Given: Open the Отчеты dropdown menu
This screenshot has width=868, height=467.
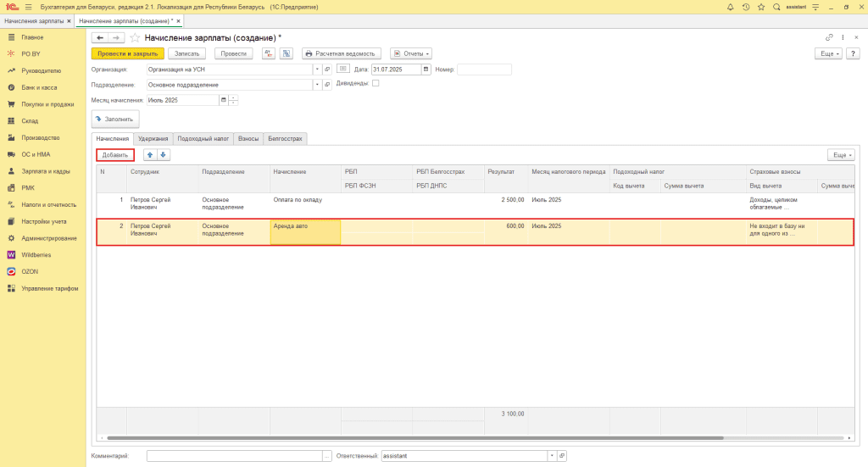Looking at the screenshot, I should (x=411, y=53).
